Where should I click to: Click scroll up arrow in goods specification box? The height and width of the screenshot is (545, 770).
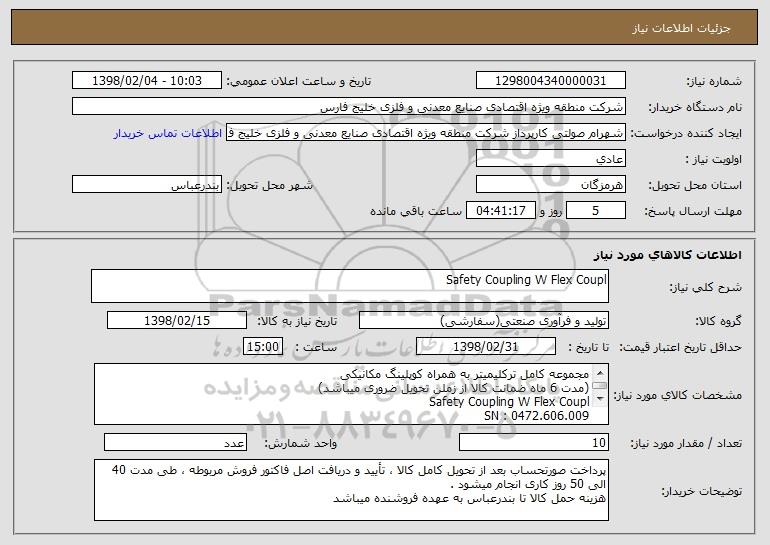600,372
